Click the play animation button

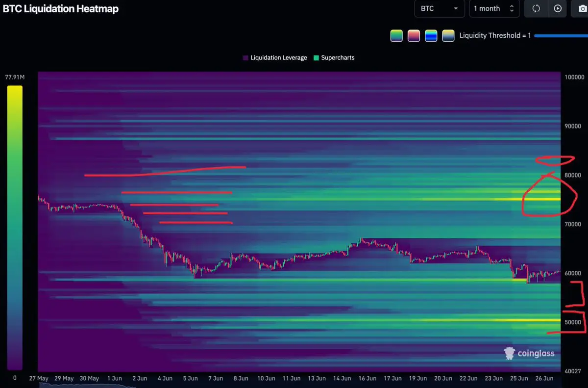[558, 8]
